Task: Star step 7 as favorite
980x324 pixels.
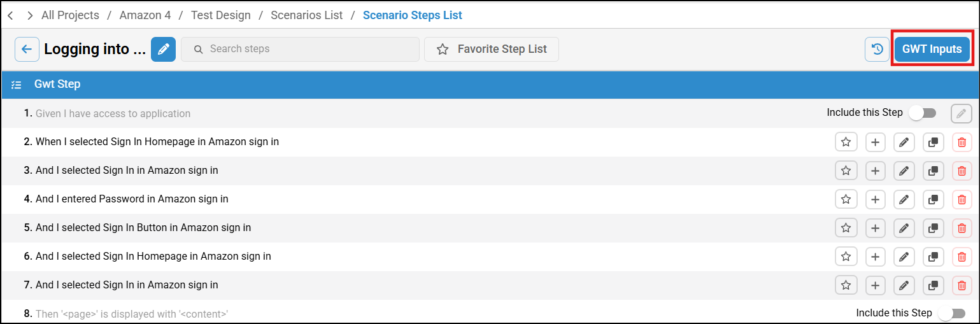Action: point(846,285)
